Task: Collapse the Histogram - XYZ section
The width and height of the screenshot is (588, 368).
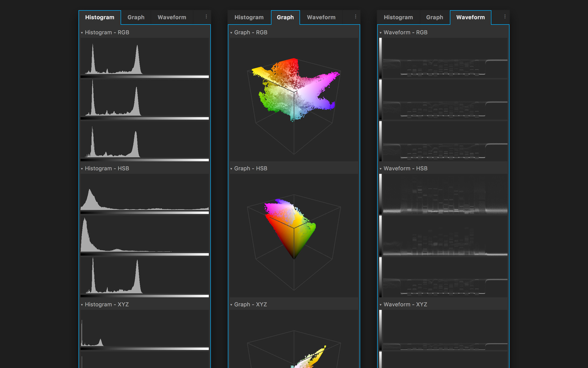Action: point(82,305)
